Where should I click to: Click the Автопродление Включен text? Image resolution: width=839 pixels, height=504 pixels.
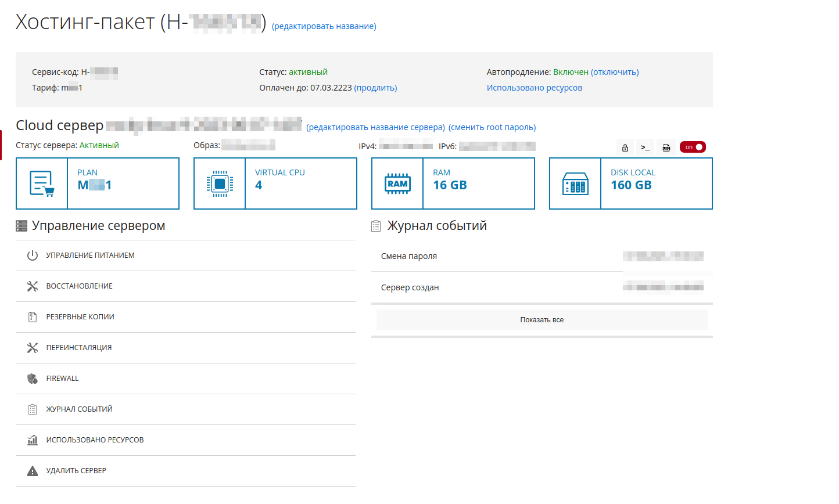pyautogui.click(x=537, y=72)
